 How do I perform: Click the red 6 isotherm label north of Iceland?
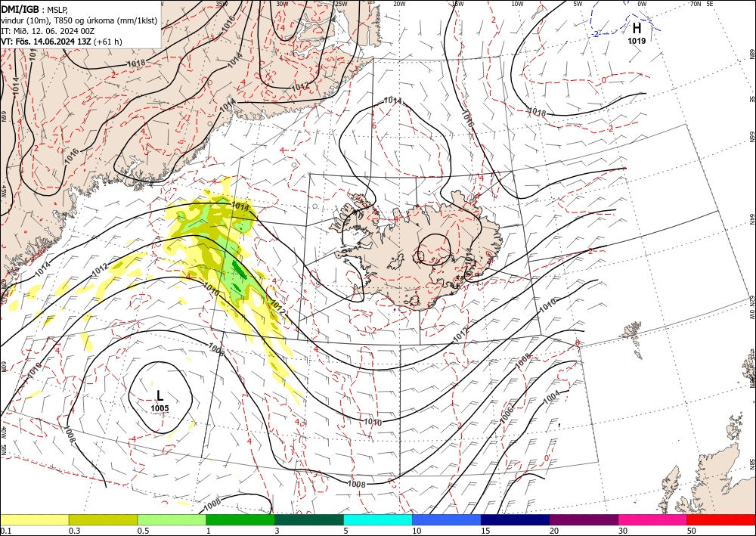click(x=374, y=125)
